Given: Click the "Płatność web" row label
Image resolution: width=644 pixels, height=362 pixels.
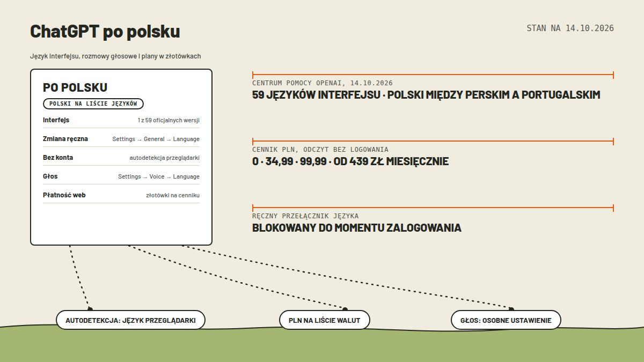Looking at the screenshot, I should (64, 195).
